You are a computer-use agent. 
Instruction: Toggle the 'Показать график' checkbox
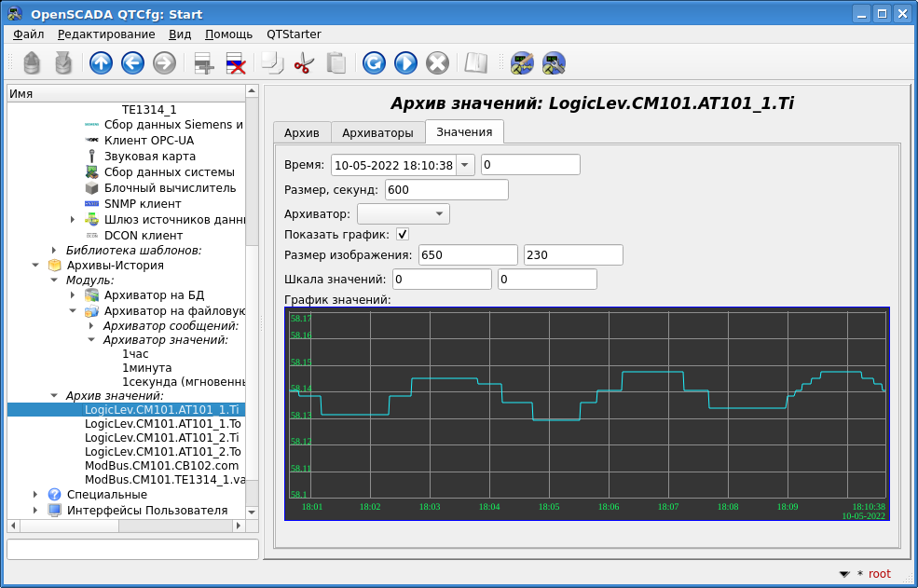click(403, 234)
